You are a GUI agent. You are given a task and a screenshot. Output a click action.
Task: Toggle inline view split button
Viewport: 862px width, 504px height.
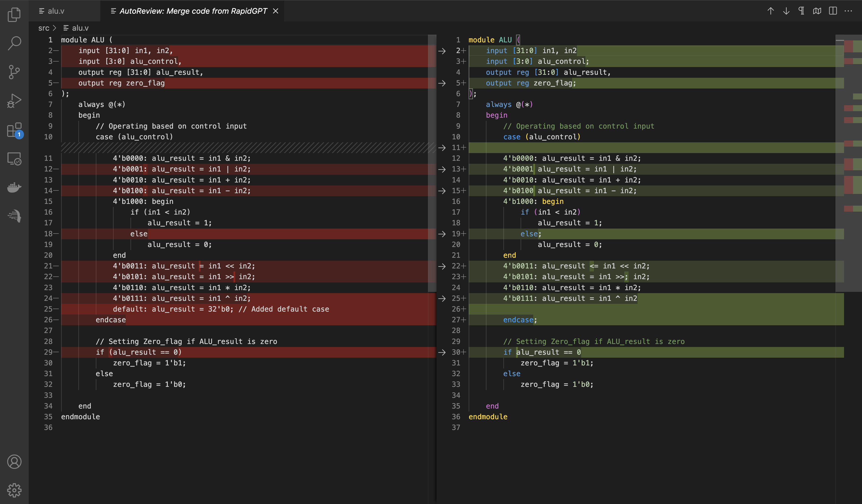tap(833, 11)
